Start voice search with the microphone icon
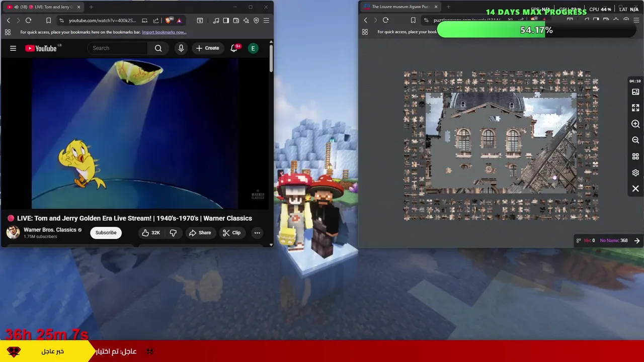Screen dimensions: 644x362 [181, 48]
